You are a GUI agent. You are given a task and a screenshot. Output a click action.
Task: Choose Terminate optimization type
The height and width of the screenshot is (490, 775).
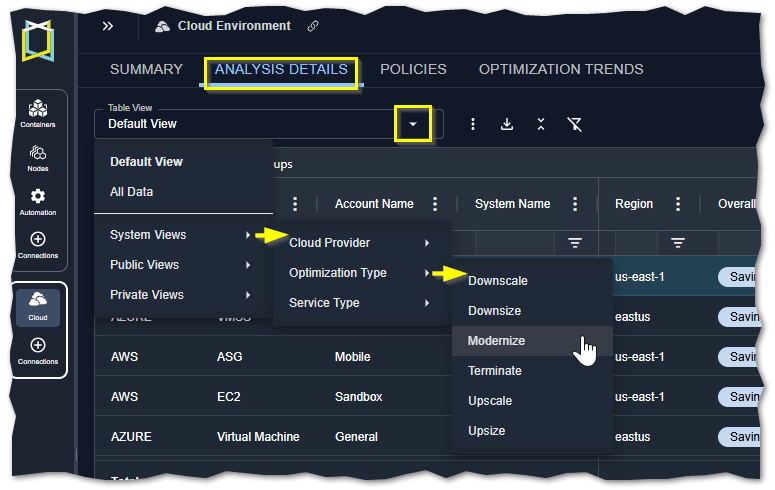pyautogui.click(x=532, y=371)
